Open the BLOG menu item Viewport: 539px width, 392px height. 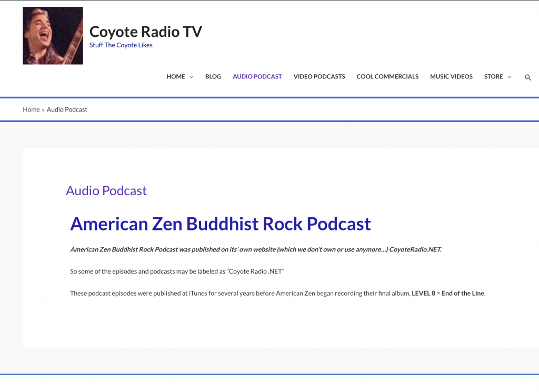click(x=213, y=77)
